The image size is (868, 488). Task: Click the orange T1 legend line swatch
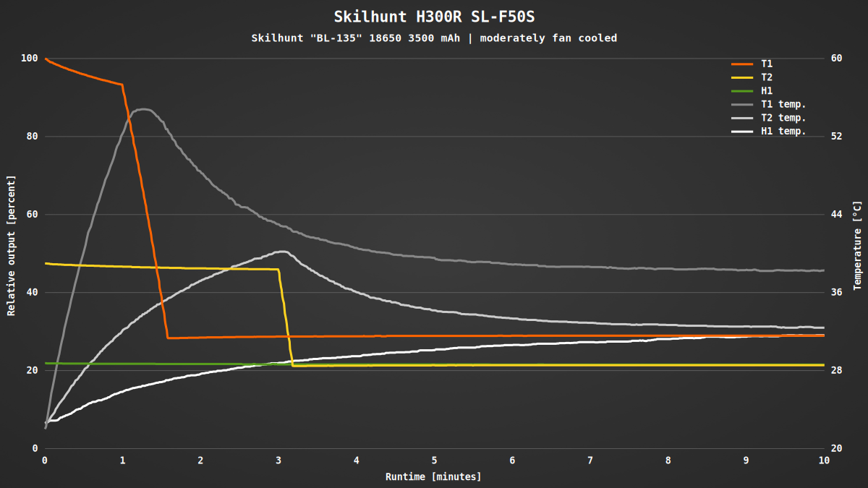coord(743,64)
